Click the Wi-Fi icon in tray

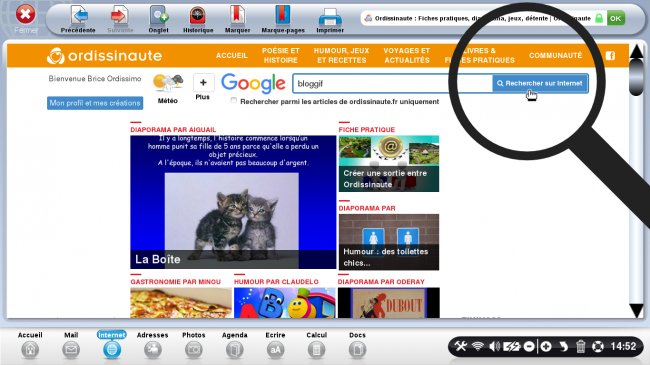[478, 346]
